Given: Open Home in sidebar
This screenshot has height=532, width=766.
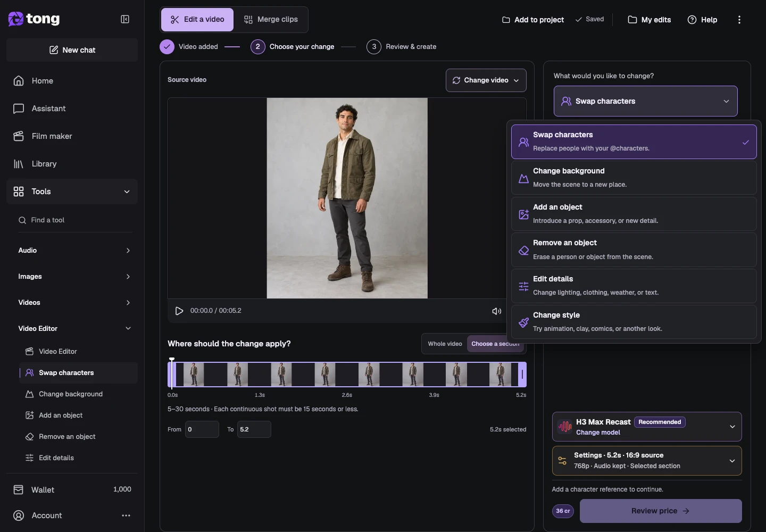Looking at the screenshot, I should [72, 81].
